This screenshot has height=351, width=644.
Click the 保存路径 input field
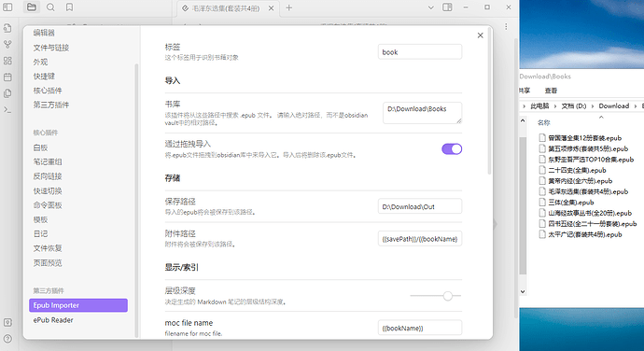[420, 206]
